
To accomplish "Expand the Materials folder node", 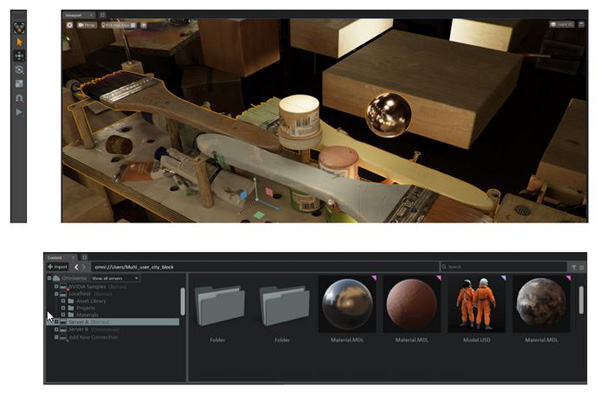I will [63, 315].
